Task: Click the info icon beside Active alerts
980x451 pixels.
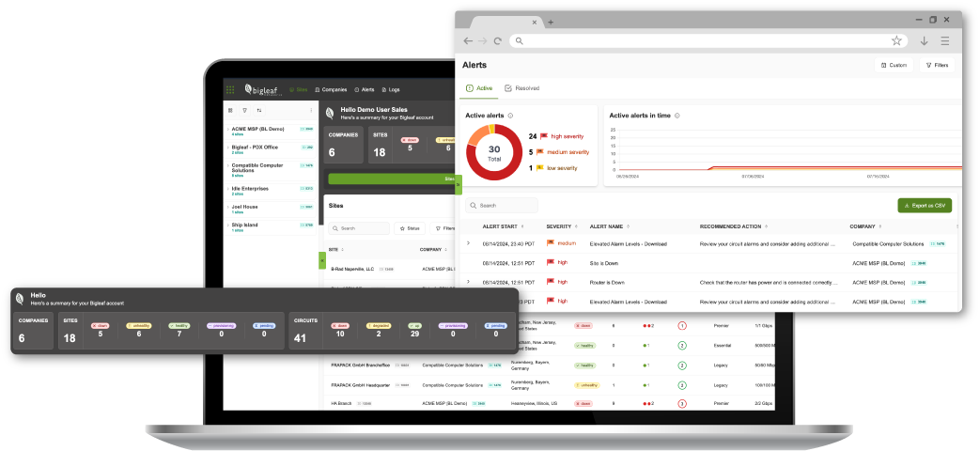Action: click(510, 116)
